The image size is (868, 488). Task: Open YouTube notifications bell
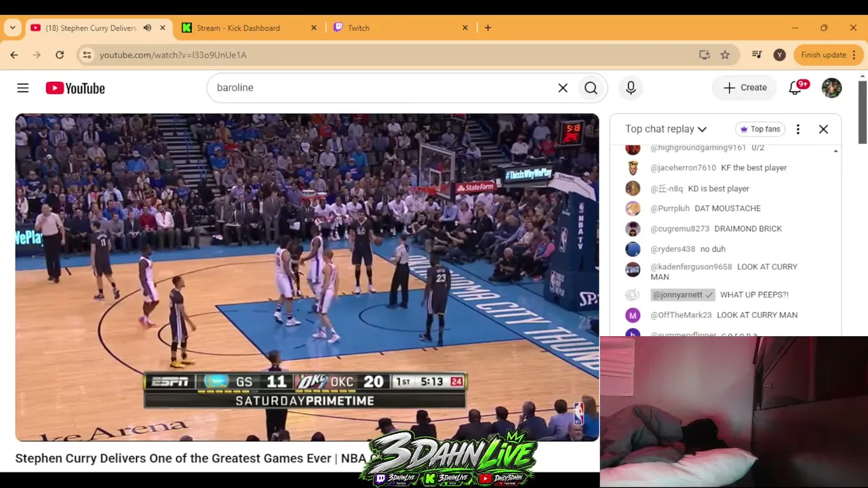click(796, 88)
